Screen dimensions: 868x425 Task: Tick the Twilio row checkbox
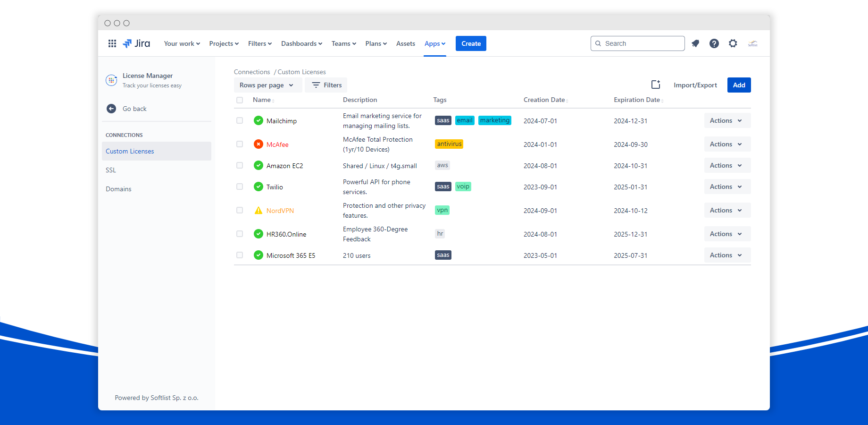pos(240,187)
